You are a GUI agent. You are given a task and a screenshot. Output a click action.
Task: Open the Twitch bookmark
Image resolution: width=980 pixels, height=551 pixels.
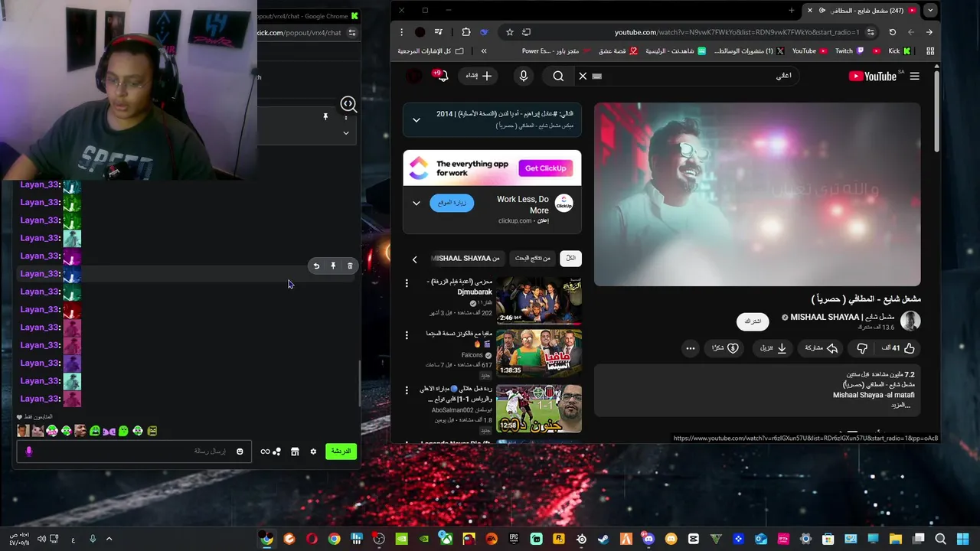(x=849, y=51)
